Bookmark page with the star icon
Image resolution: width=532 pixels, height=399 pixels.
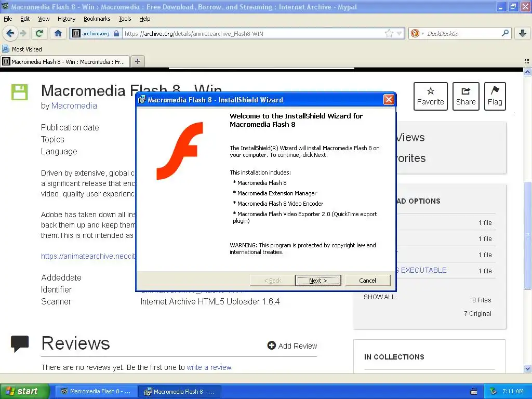[x=389, y=33]
